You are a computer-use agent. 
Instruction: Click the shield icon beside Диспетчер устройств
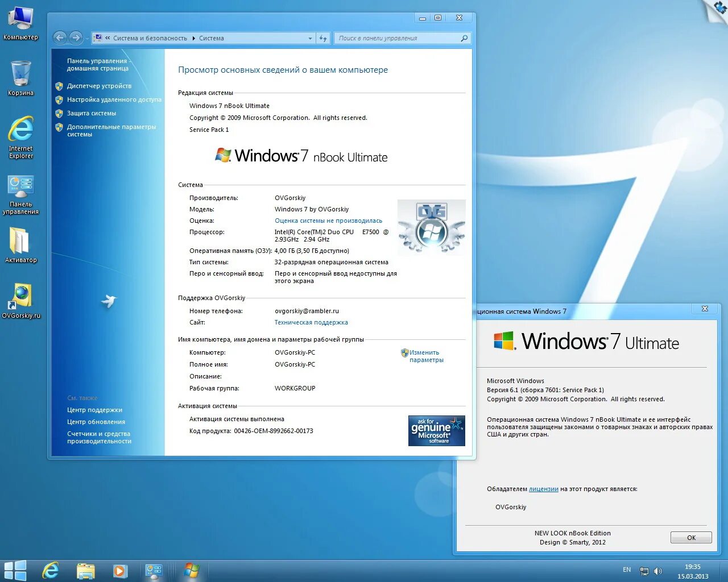(x=59, y=86)
